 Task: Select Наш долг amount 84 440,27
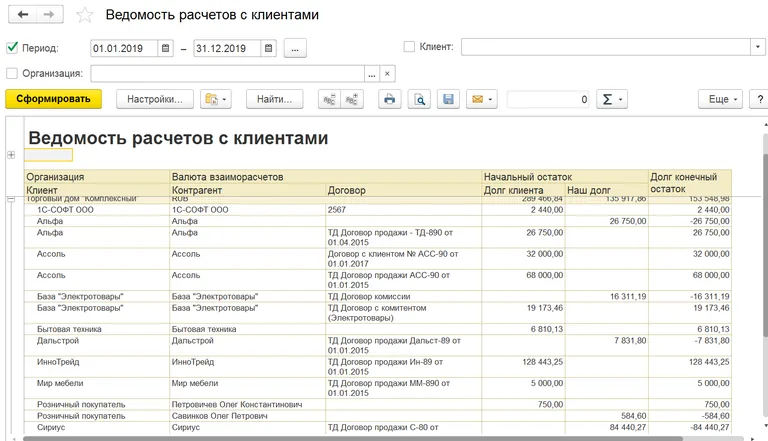[x=607, y=427]
